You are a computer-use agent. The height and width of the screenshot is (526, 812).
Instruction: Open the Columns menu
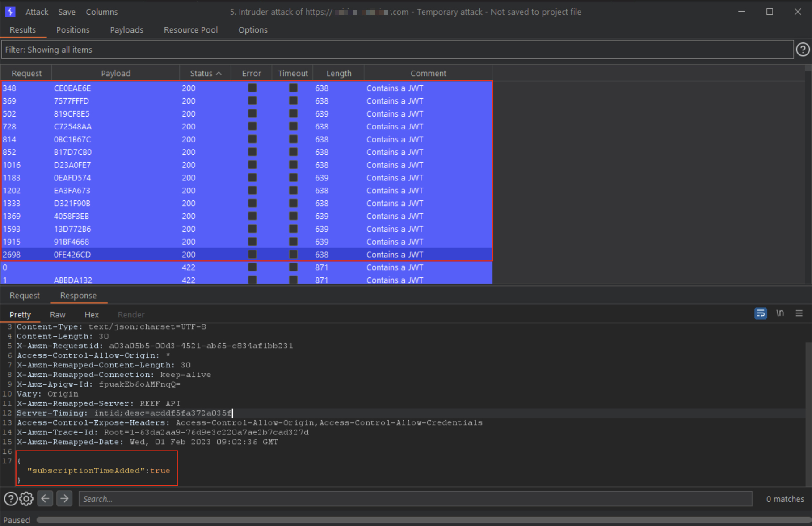(x=101, y=12)
